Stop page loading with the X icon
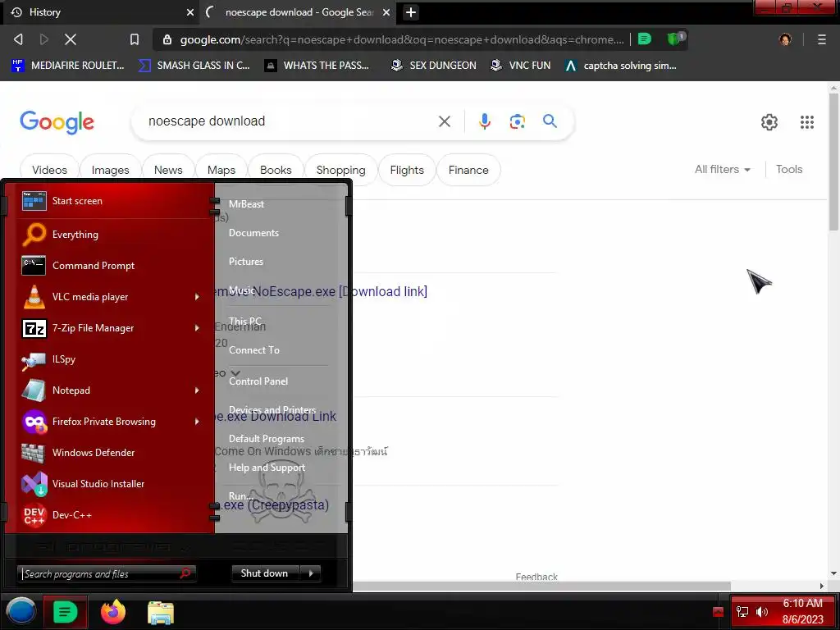840x630 pixels. (71, 39)
